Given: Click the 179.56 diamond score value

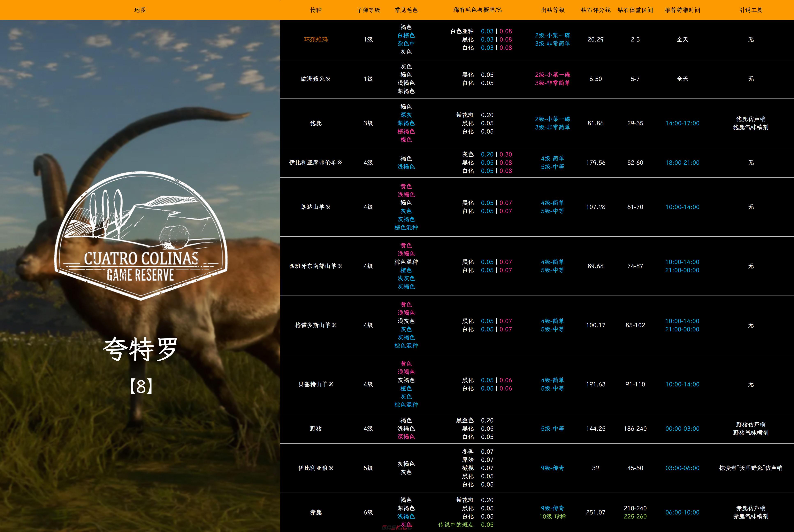Looking at the screenshot, I should 595,163.
